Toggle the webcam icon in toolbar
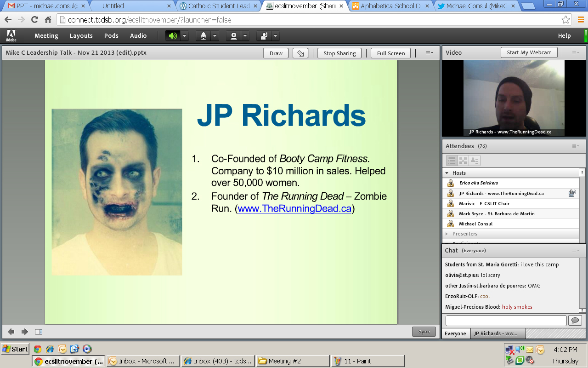 (234, 36)
